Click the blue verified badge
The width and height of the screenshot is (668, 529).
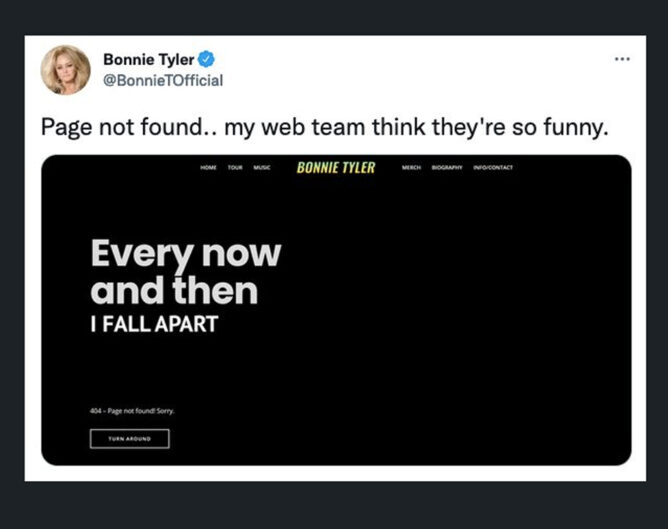pyautogui.click(x=207, y=59)
